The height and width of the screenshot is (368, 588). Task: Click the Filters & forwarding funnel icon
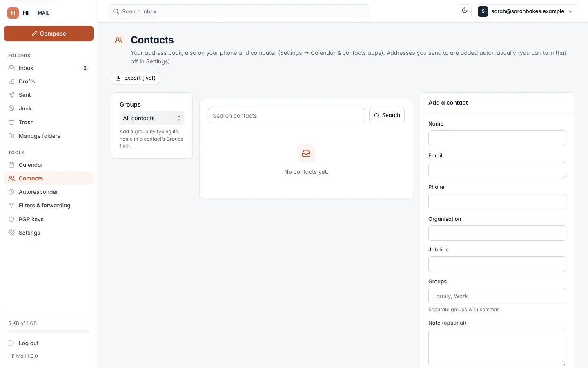(11, 205)
